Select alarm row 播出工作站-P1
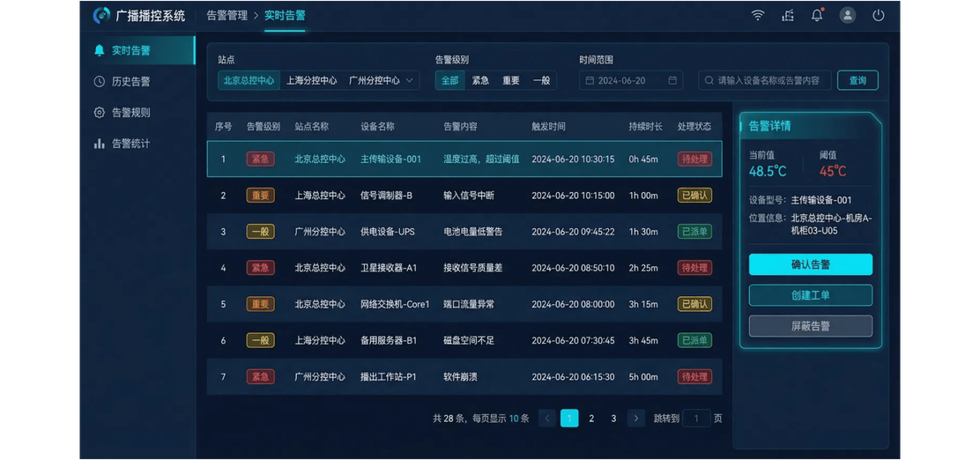This screenshot has height=460, width=980. (464, 377)
